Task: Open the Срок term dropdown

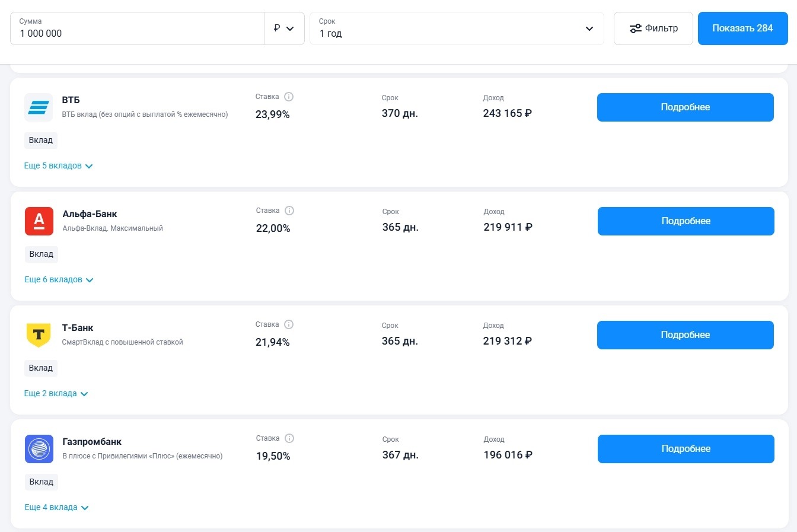Action: (457, 28)
